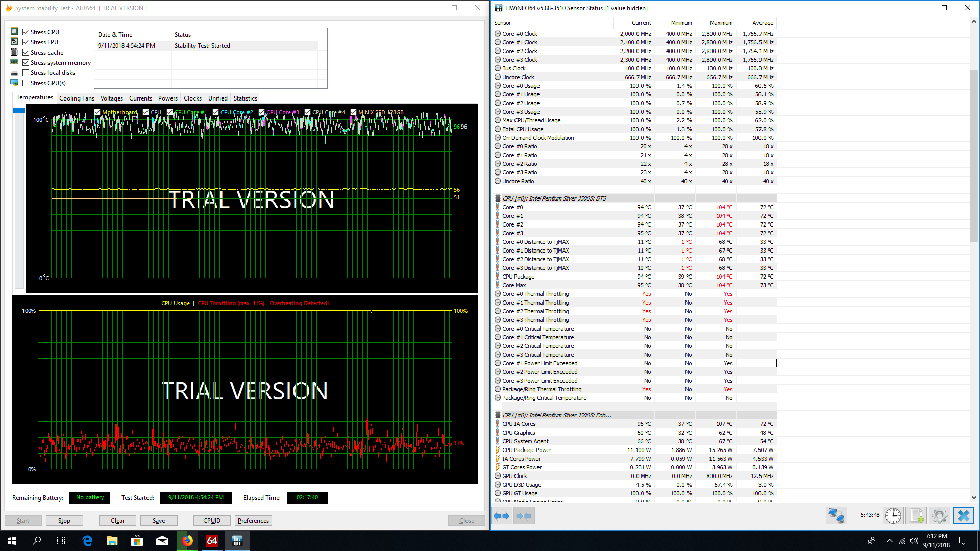Screen dimensions: 980x551
Task: Click CPU IA Cores thermometer icon
Action: pyautogui.click(x=498, y=424)
